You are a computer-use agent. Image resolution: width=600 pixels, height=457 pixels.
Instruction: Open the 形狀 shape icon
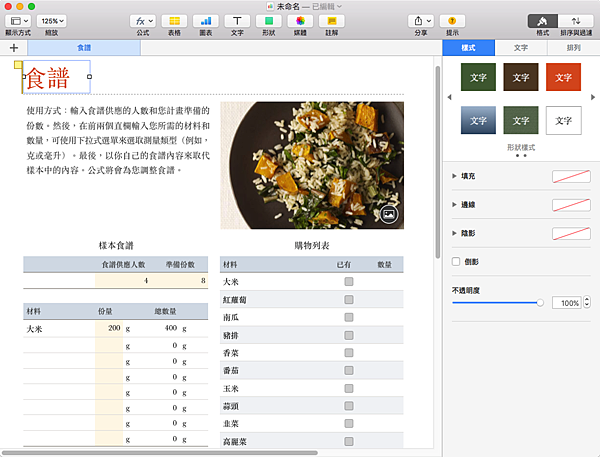269,20
